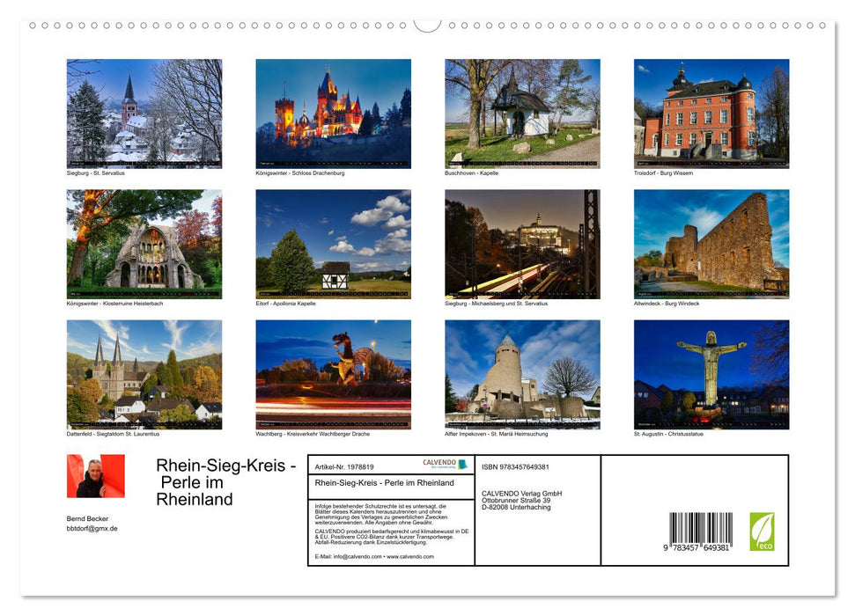
Task: Expand the Eitorf Apollonia Kapelle photo
Action: (333, 242)
